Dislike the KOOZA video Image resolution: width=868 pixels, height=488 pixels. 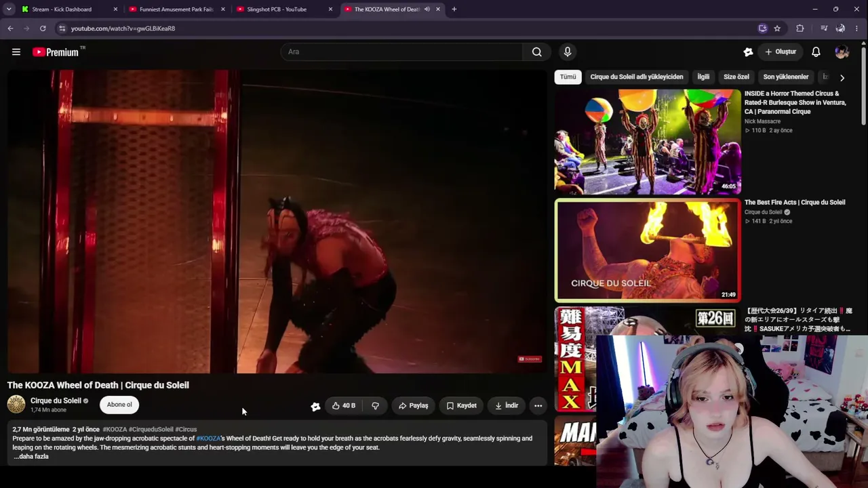click(x=375, y=405)
